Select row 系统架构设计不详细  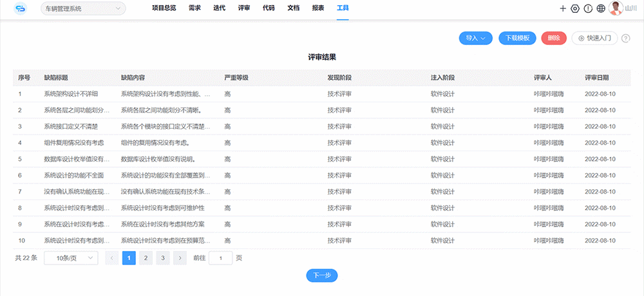[321, 93]
